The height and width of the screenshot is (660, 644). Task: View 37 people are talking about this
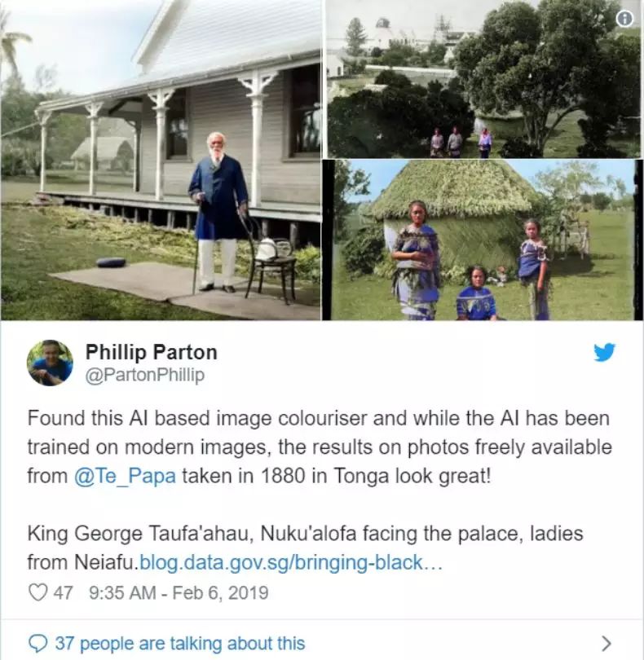(x=180, y=644)
